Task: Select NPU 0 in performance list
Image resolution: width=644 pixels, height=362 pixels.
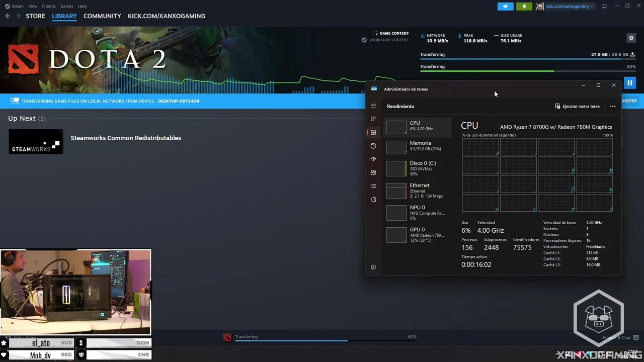Action: coord(418,213)
